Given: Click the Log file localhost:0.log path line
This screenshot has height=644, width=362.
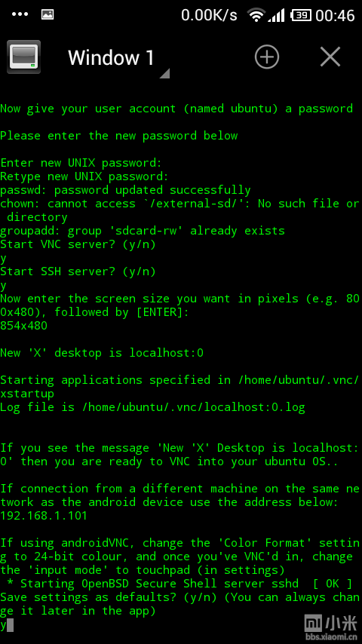Looking at the screenshot, I should click(x=152, y=407).
